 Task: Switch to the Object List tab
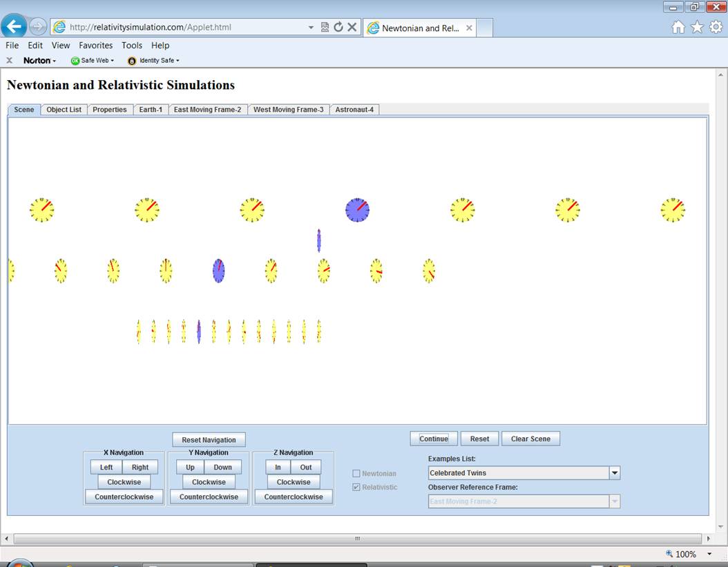[64, 110]
